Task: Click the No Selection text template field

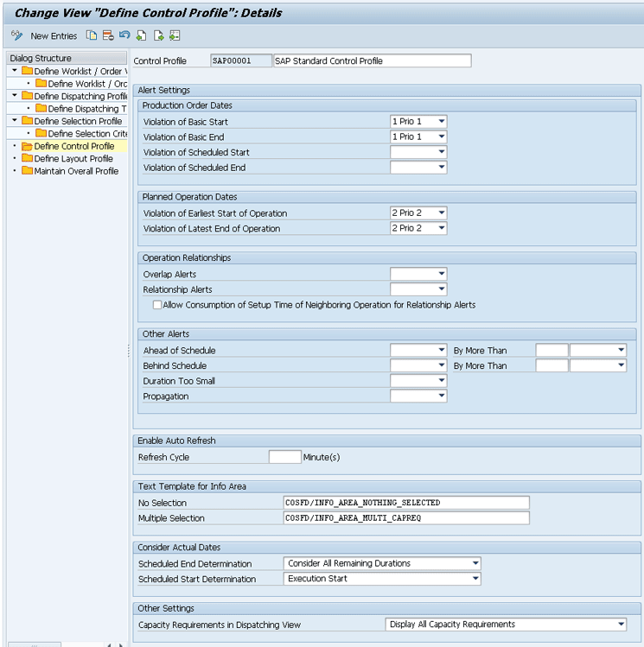Action: [x=405, y=503]
